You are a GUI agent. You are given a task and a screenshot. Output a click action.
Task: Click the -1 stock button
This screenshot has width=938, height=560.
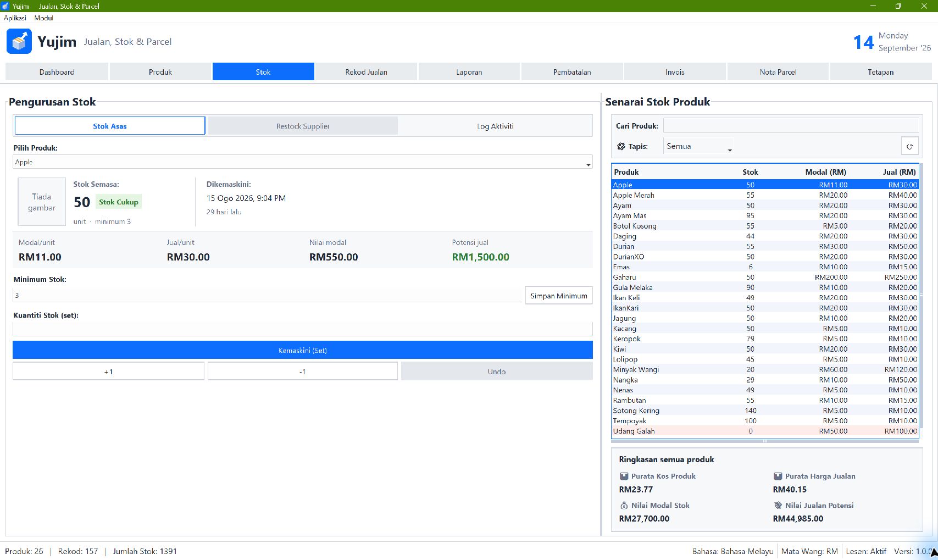(302, 372)
